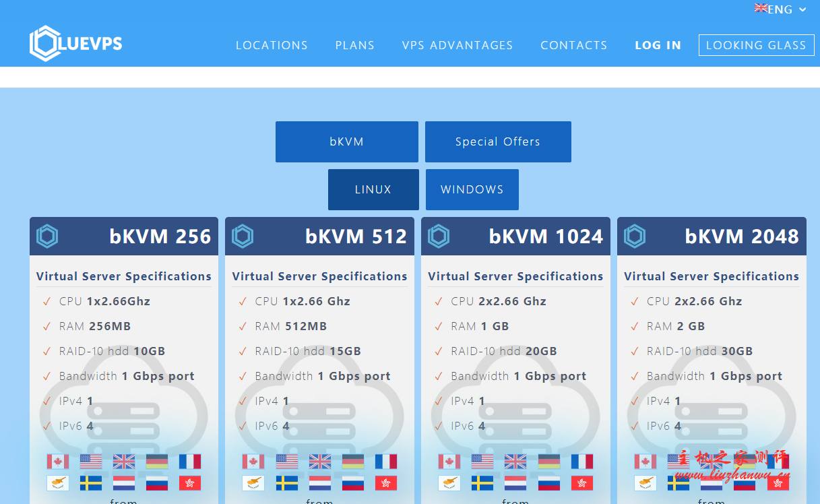
Task: Click hexagon icon in bKVM 512 header
Action: click(243, 237)
